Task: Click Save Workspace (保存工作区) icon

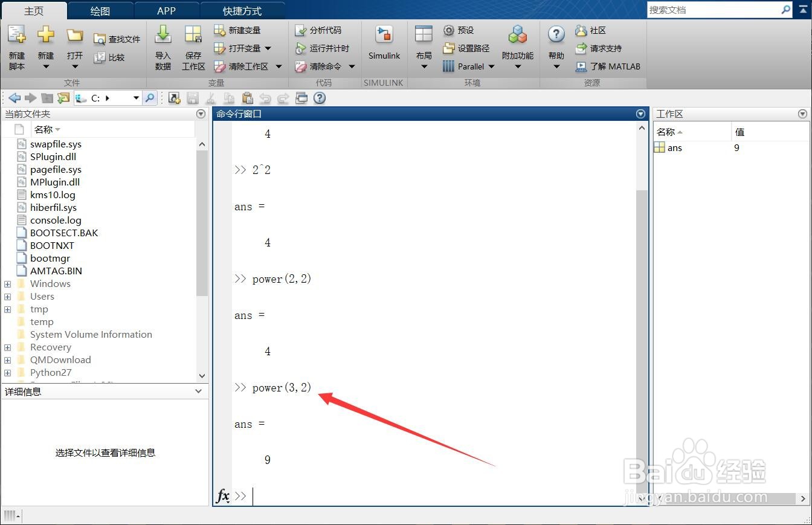Action: (193, 35)
